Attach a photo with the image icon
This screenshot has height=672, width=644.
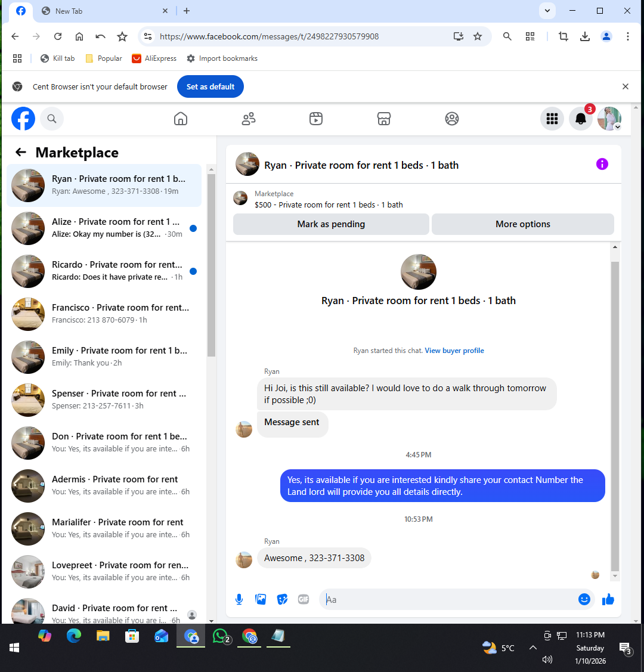coord(261,599)
